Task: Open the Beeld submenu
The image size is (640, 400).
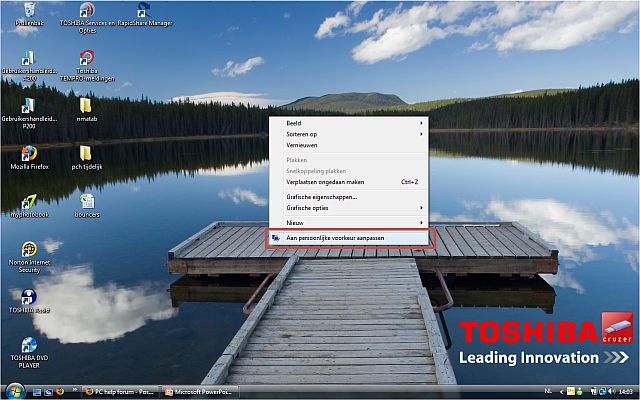Action: click(349, 123)
